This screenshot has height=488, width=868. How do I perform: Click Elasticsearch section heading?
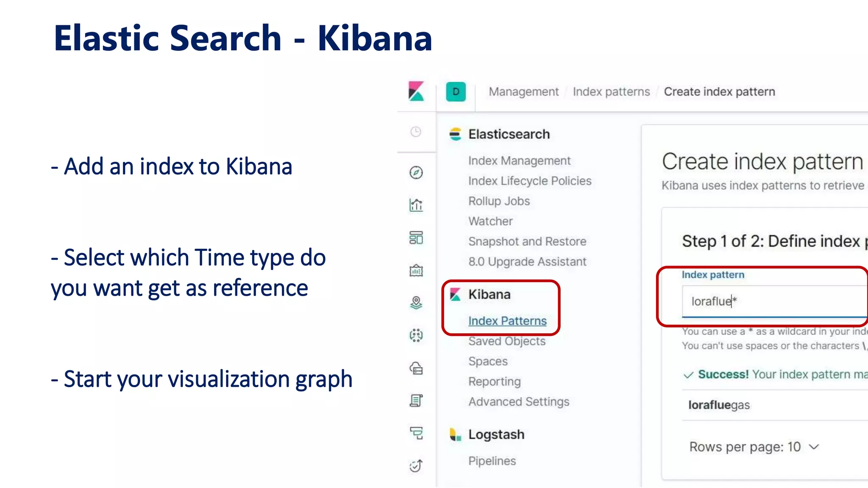pyautogui.click(x=509, y=134)
